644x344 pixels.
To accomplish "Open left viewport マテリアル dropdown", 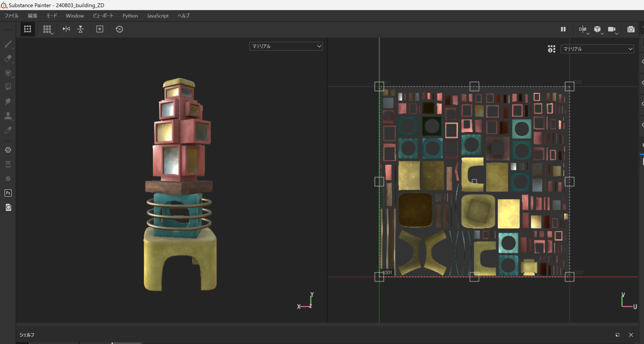I will pos(286,46).
